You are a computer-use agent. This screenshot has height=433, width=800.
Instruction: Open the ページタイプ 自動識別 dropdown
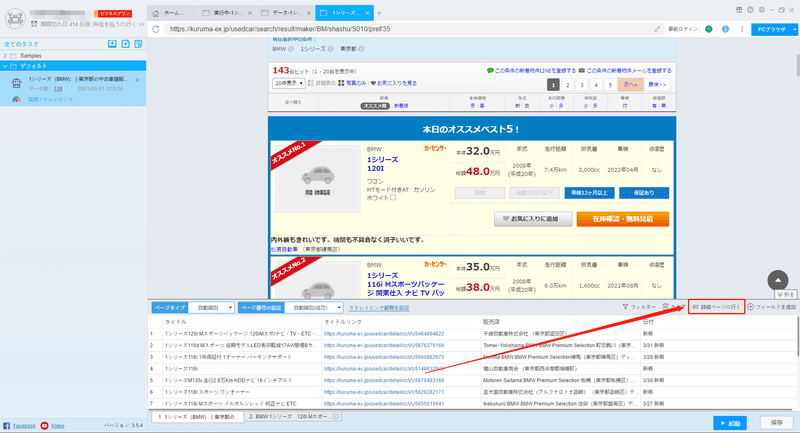pos(211,308)
